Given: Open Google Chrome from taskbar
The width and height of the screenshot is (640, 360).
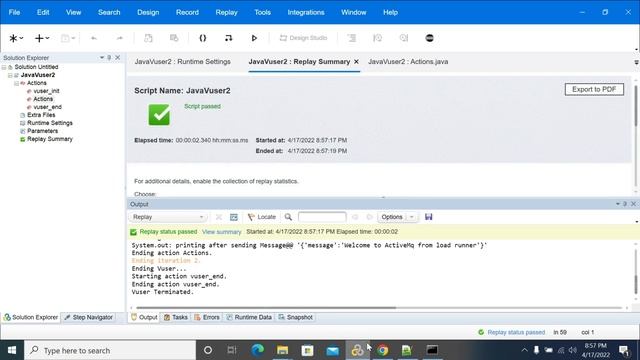Looking at the screenshot, I should [382, 350].
